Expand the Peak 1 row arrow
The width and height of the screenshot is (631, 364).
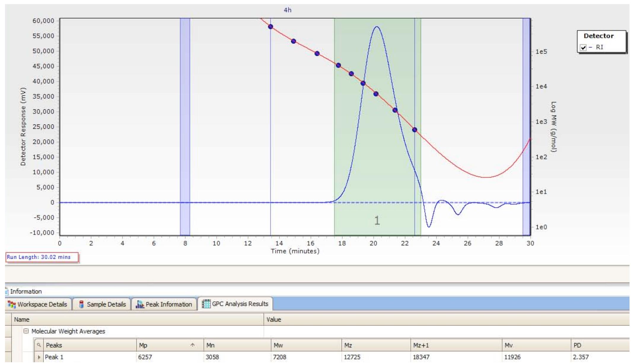coord(39,357)
